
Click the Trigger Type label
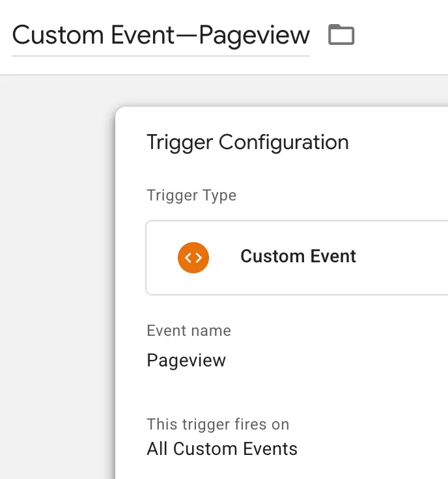191,195
